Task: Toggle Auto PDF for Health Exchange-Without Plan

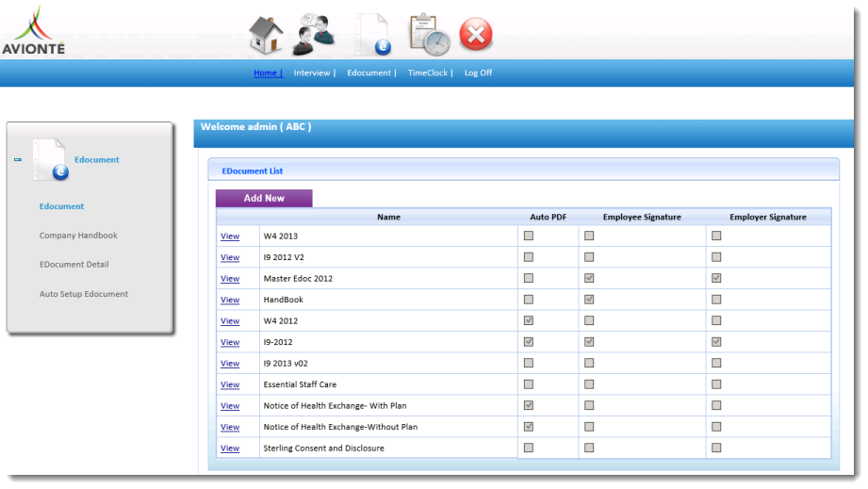Action: (x=529, y=427)
